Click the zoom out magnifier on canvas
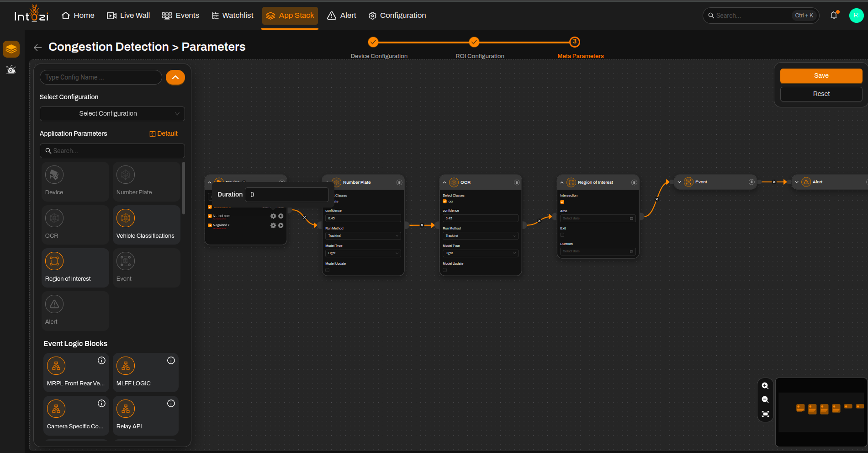This screenshot has width=868, height=453. click(765, 400)
